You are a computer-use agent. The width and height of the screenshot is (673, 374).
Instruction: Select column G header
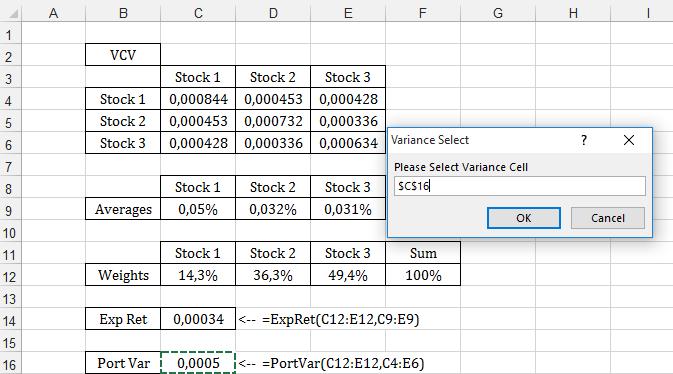pos(498,13)
